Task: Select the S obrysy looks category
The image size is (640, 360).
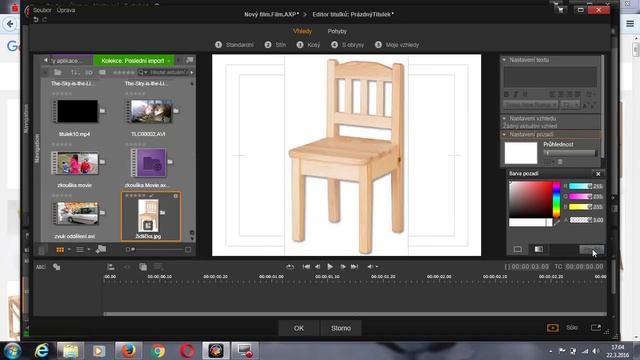Action: click(x=347, y=45)
